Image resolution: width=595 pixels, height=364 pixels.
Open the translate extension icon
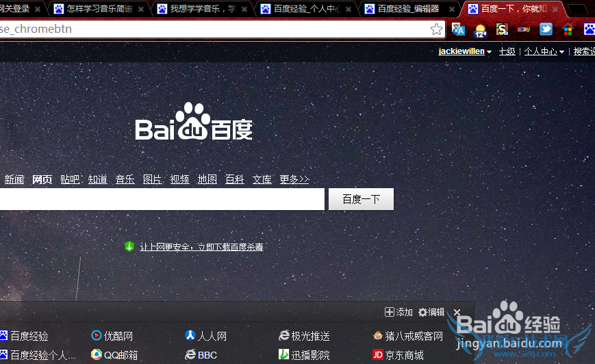point(458,29)
